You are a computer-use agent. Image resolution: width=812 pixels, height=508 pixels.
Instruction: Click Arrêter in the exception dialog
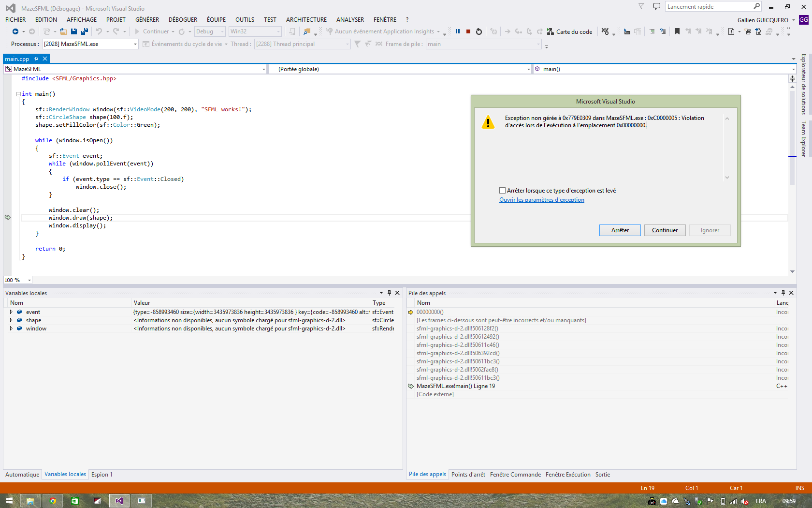pyautogui.click(x=620, y=230)
